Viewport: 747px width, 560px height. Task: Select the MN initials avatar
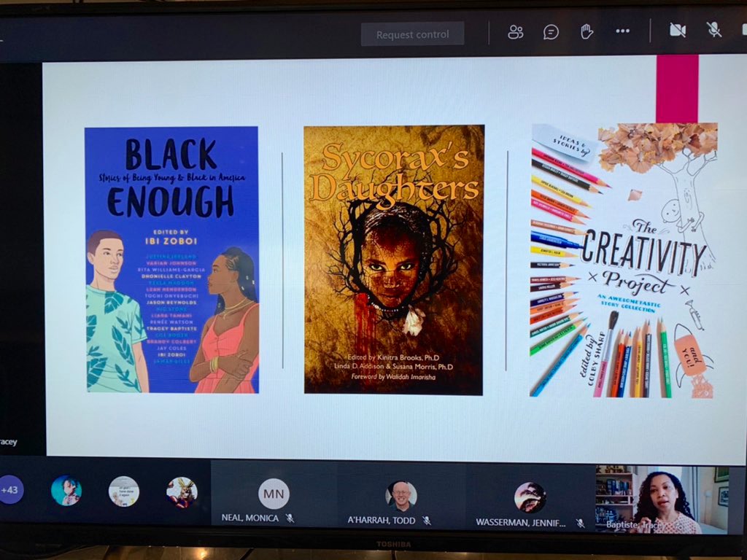274,494
